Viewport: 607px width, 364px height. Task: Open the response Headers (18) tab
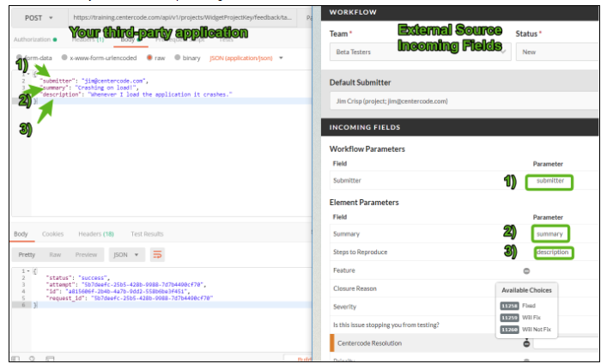pyautogui.click(x=96, y=234)
